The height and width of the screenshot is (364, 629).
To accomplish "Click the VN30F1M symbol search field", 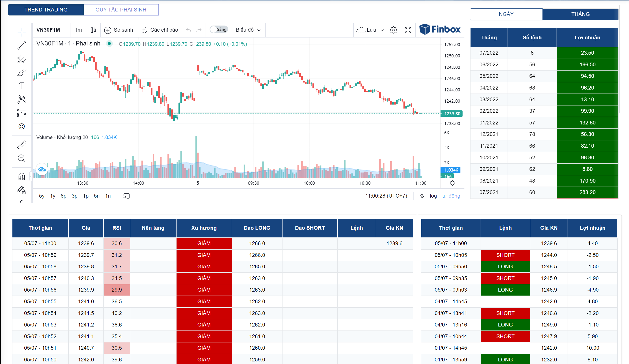I will tap(49, 30).
